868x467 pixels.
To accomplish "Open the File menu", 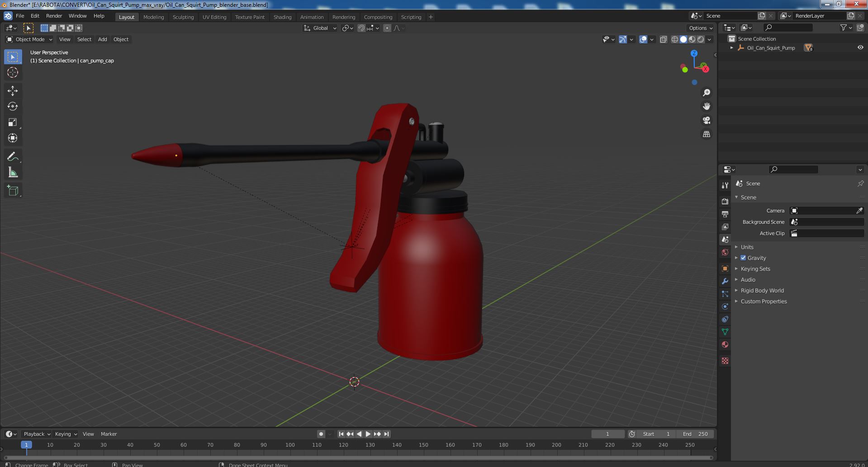I will click(20, 16).
